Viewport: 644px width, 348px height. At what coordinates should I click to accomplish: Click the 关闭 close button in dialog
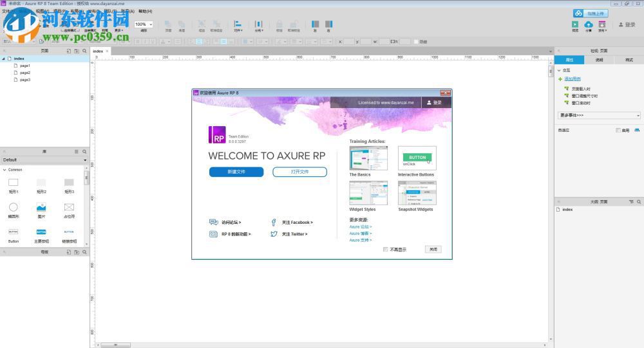[433, 249]
